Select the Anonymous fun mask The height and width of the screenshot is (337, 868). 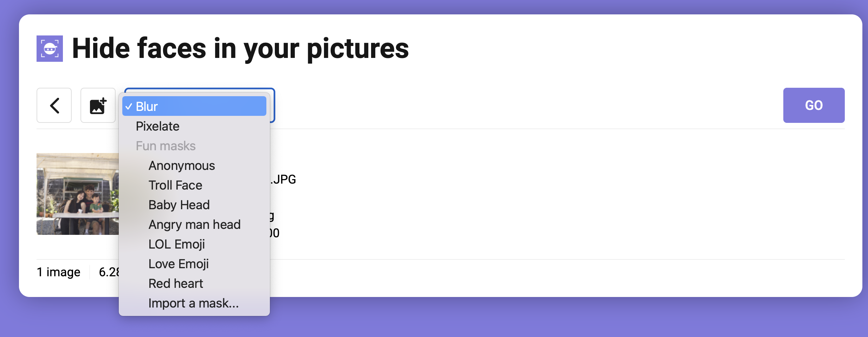[182, 166]
